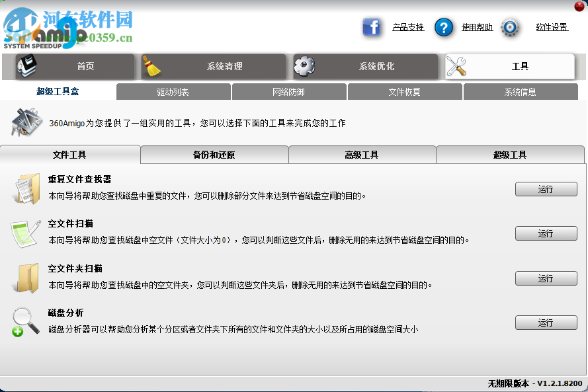The height and width of the screenshot is (392, 588).
Task: Run the 空文件夹扫描 tool
Action: point(546,278)
